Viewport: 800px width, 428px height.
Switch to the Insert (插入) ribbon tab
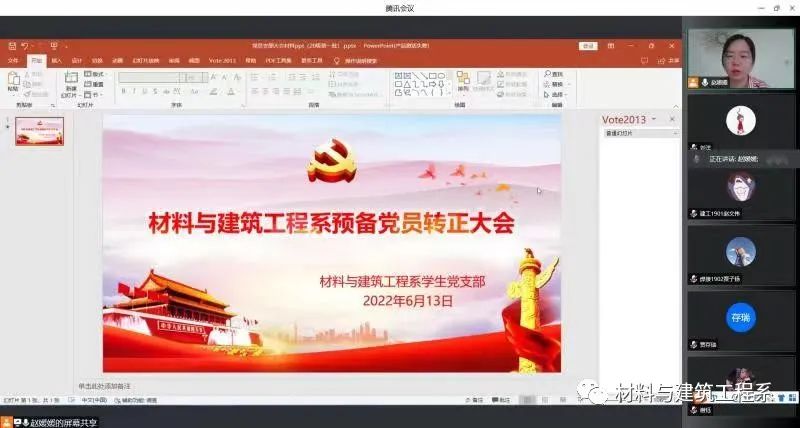point(57,61)
